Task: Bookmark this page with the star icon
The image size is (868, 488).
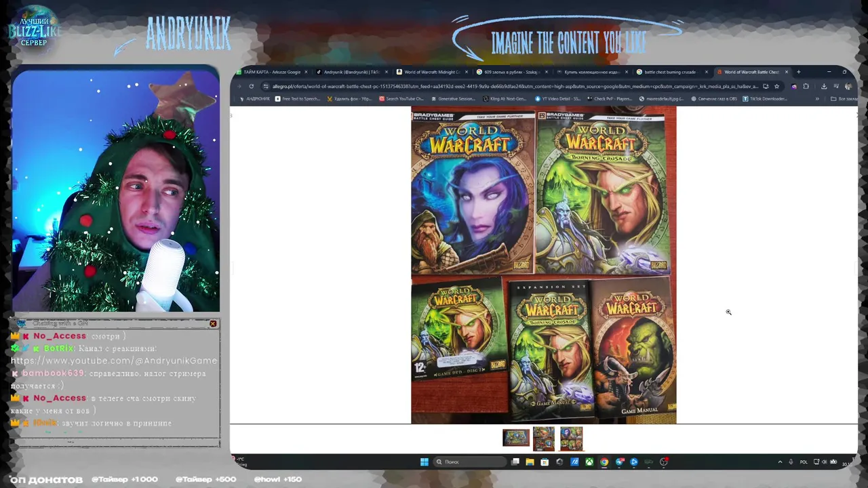Action: point(776,86)
